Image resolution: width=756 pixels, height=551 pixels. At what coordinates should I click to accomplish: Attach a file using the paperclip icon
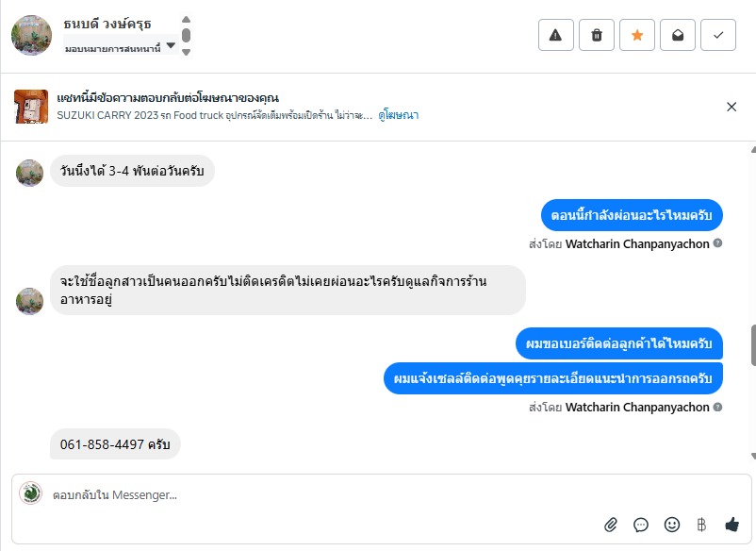pyautogui.click(x=611, y=525)
